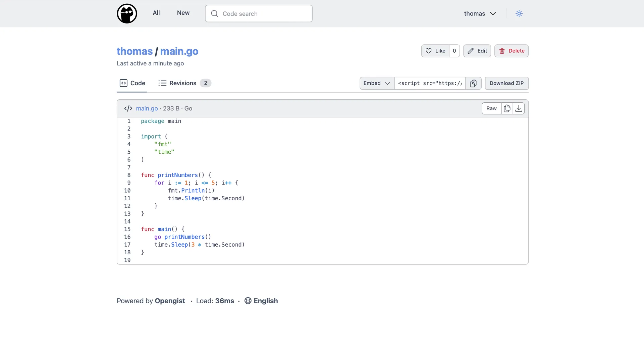Open the thomas user menu
The image size is (644, 356).
point(480,13)
